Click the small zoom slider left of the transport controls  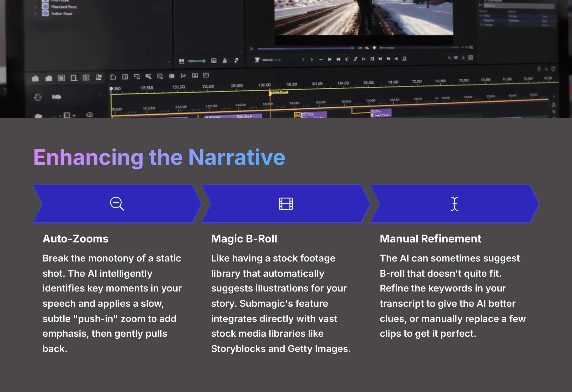click(x=271, y=60)
